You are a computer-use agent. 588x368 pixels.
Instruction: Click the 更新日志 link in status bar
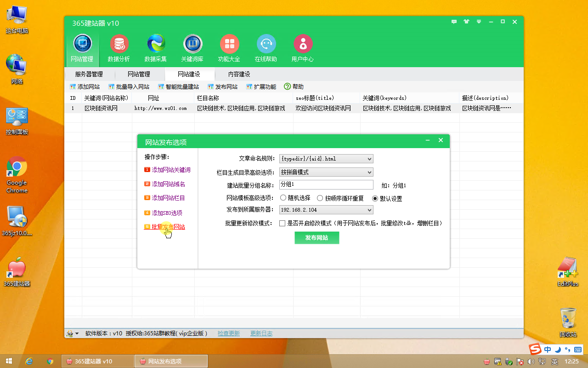pyautogui.click(x=261, y=333)
